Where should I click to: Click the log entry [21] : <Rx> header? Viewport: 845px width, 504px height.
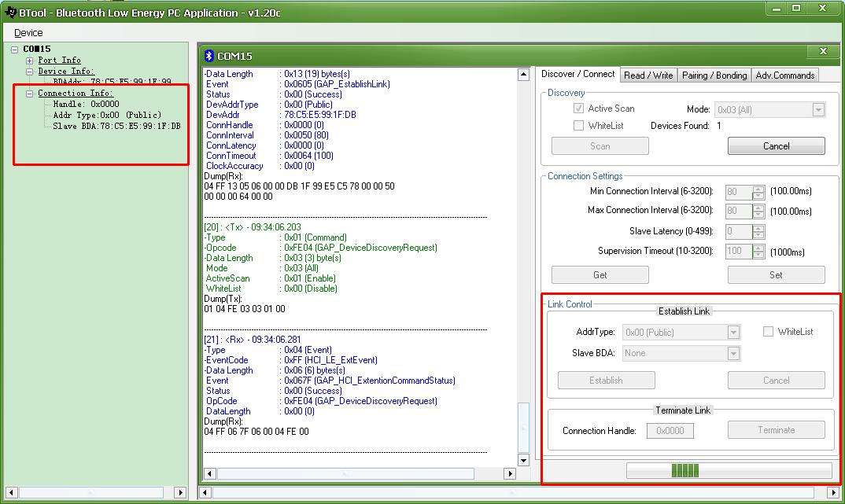(x=253, y=340)
